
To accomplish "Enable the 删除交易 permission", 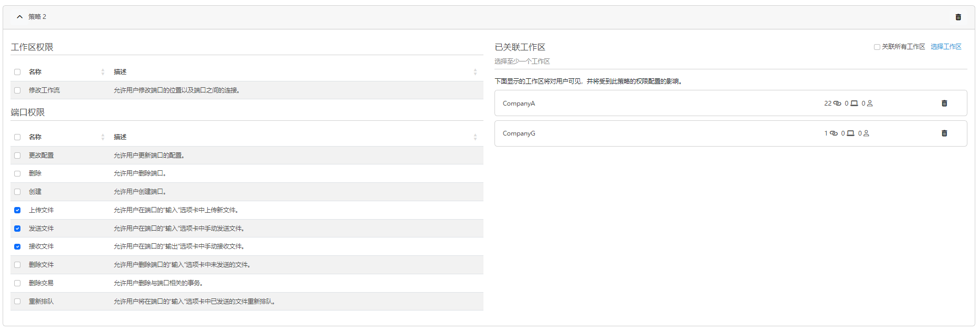I will [x=17, y=283].
